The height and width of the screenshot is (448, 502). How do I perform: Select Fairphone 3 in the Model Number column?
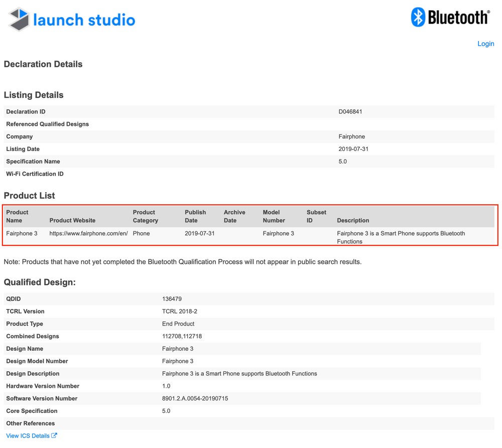pyautogui.click(x=278, y=233)
